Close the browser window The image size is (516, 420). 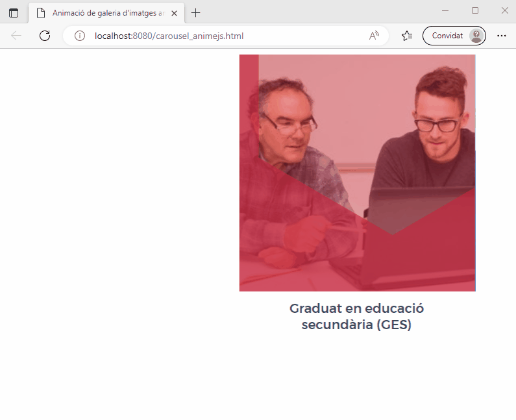pos(505,10)
